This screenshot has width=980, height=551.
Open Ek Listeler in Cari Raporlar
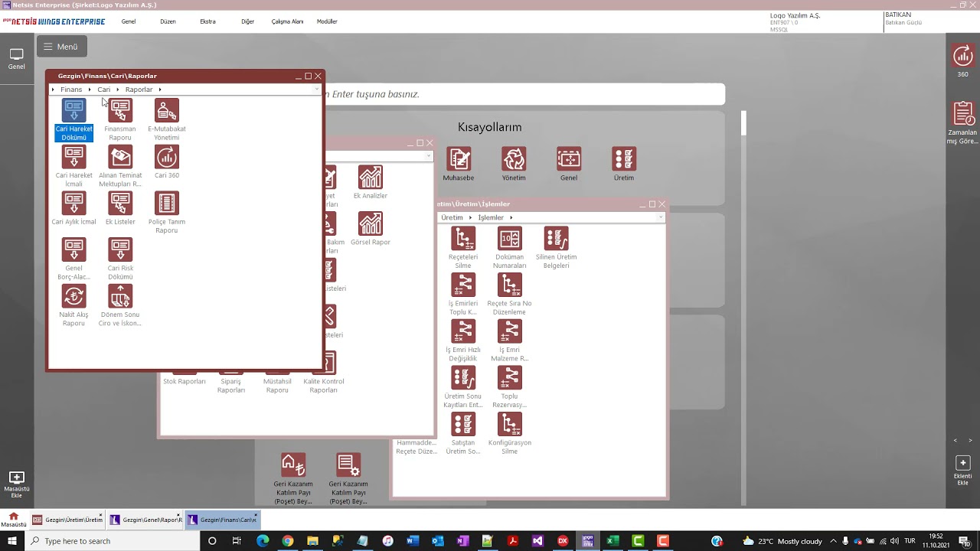pos(120,204)
